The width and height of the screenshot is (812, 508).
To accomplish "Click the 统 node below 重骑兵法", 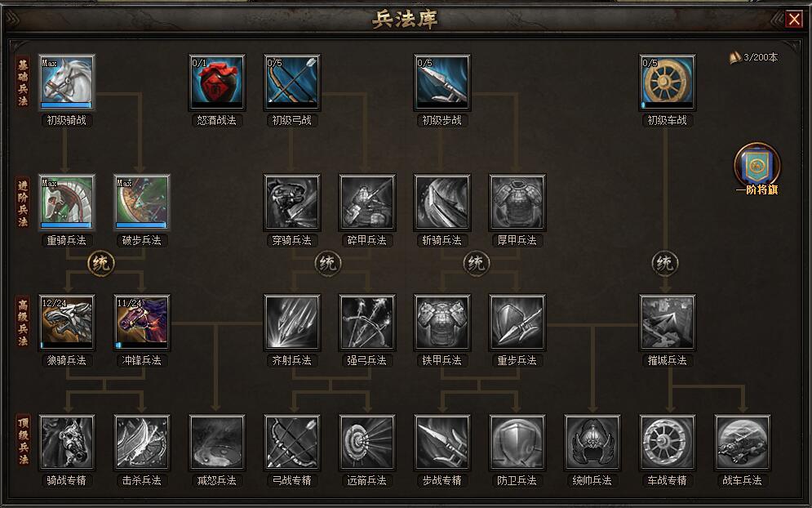I will [101, 263].
